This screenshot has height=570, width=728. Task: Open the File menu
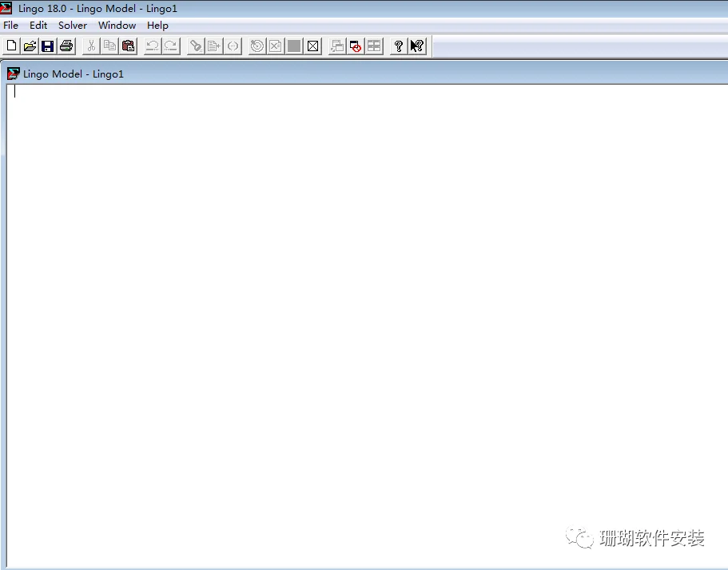tap(10, 25)
